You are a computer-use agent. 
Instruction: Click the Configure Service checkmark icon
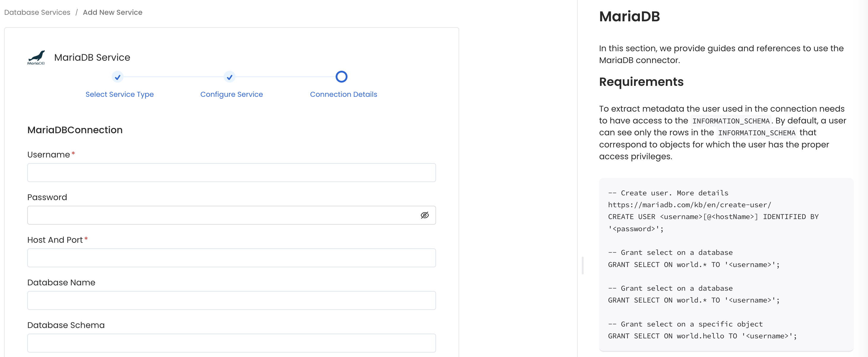(230, 77)
